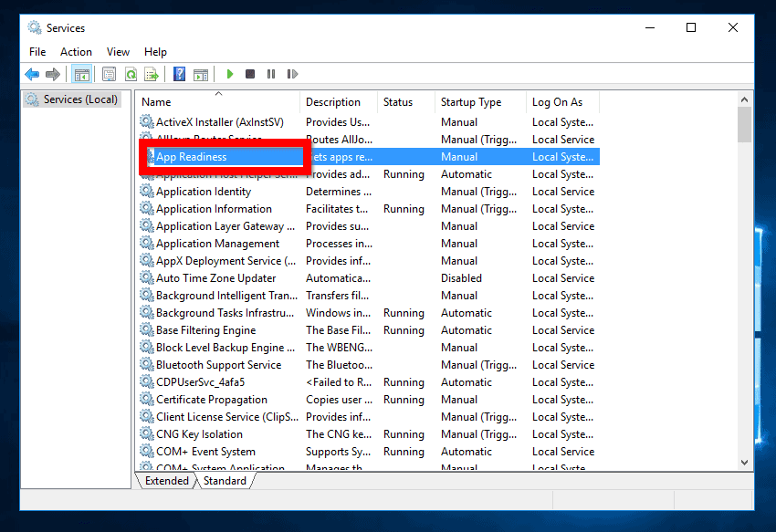Select Background Intelligent Transfer service row

(x=369, y=296)
